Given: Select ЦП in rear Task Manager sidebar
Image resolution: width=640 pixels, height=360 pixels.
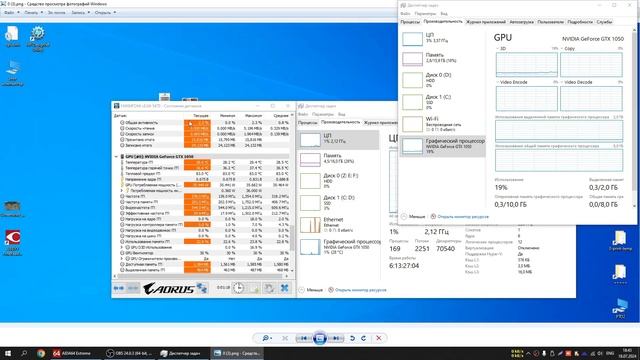Looking at the screenshot, I should [x=339, y=140].
